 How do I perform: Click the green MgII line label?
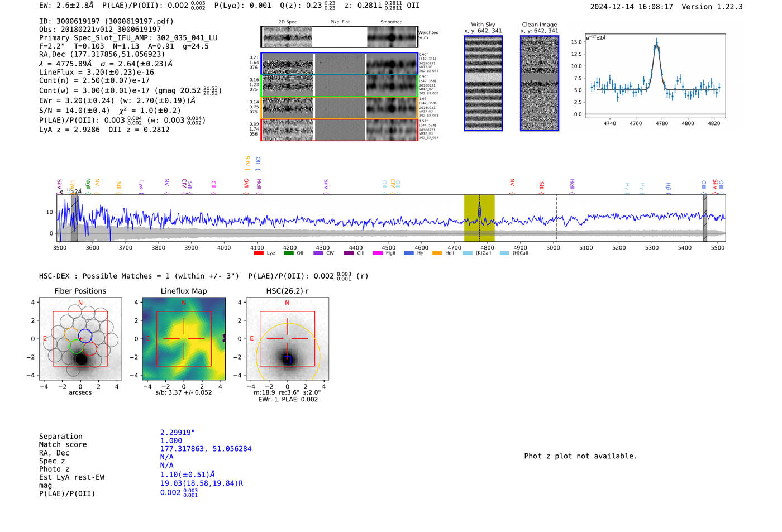click(88, 185)
